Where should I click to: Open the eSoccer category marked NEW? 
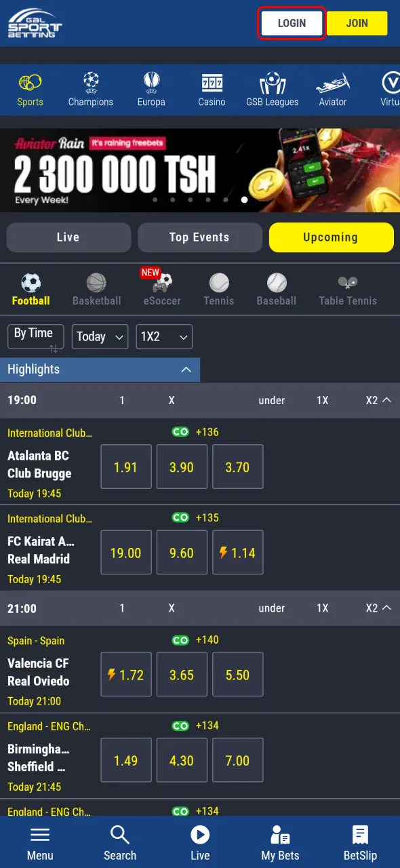coord(162,288)
